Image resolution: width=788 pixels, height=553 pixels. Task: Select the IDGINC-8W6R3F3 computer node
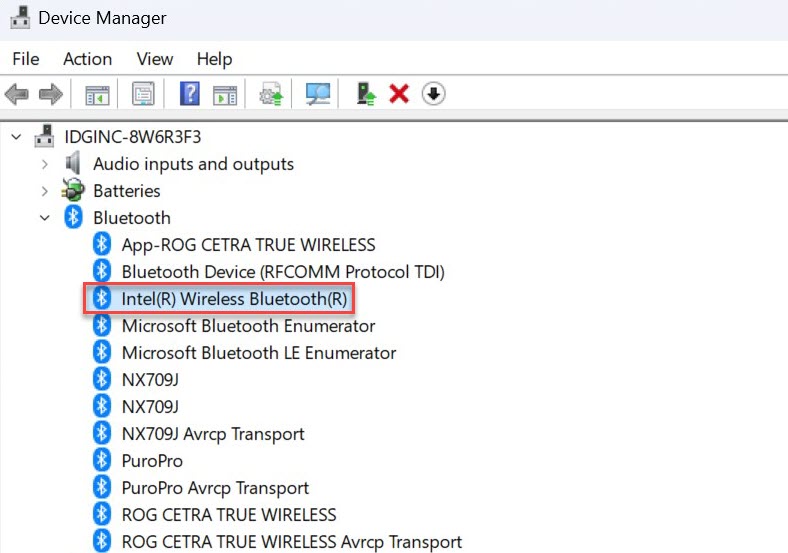tap(133, 137)
